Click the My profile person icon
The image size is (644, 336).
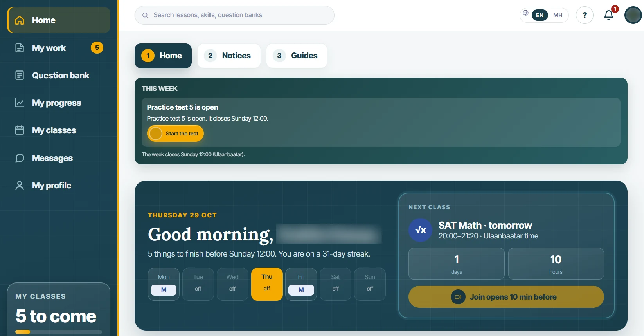[20, 185]
